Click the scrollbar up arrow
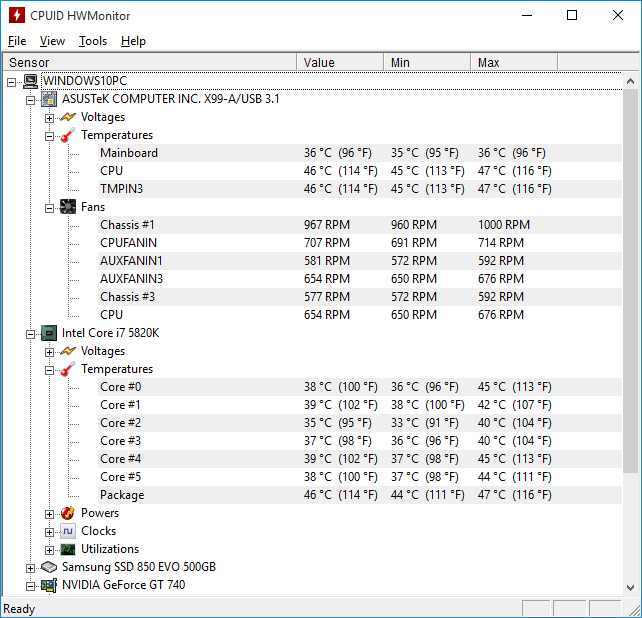The image size is (642, 618). 631,81
